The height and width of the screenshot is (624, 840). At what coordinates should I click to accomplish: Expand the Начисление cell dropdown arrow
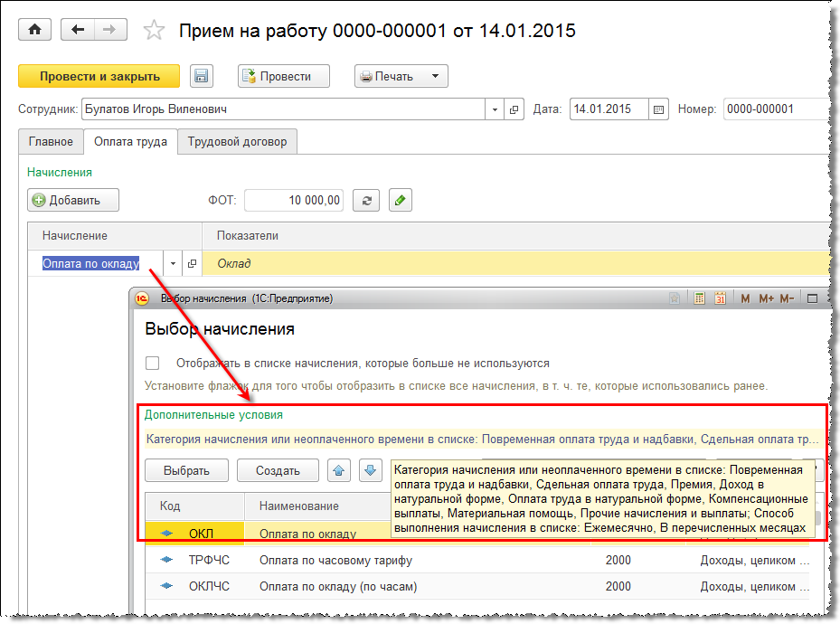pos(174,264)
